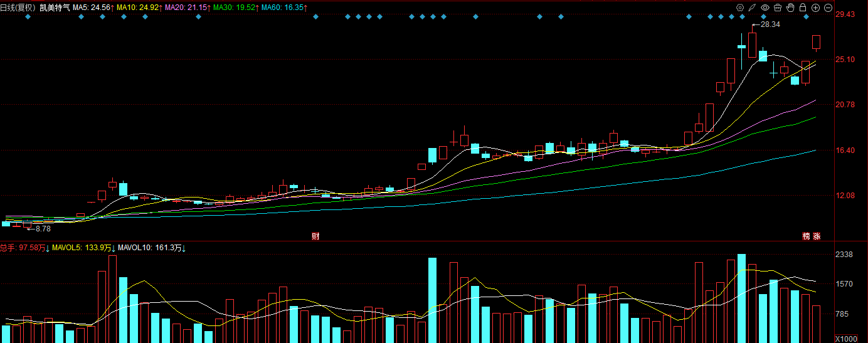
Task: Toggle the eye visibility icon
Action: click(765, 8)
